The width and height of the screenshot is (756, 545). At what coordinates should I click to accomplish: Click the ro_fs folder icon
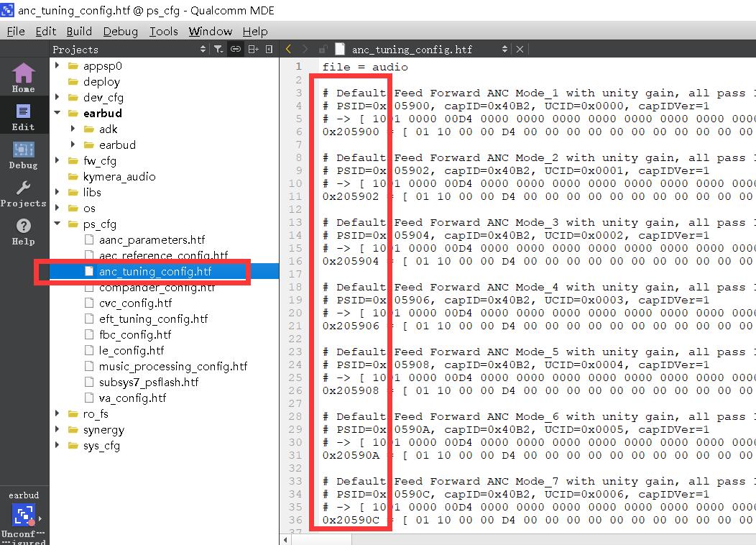click(73, 413)
